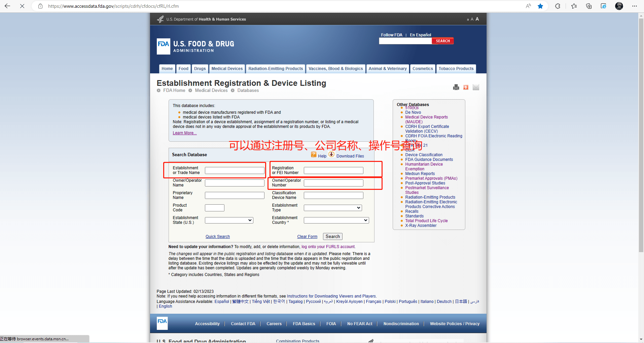Click the Clear Form link

pyautogui.click(x=307, y=237)
